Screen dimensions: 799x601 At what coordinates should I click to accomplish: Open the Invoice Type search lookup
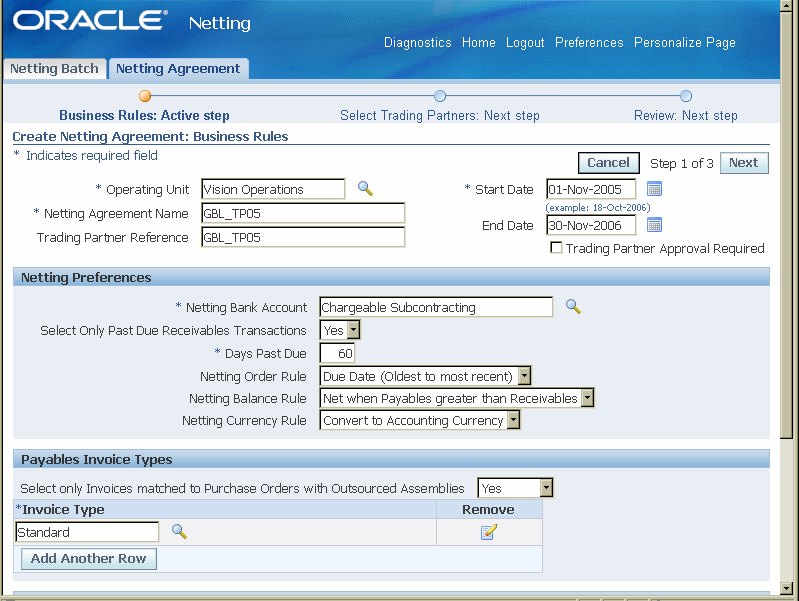point(179,531)
